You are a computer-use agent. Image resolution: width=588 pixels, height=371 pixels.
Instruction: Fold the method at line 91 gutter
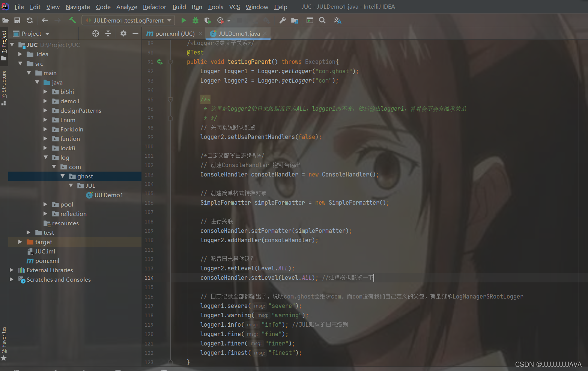pyautogui.click(x=170, y=62)
